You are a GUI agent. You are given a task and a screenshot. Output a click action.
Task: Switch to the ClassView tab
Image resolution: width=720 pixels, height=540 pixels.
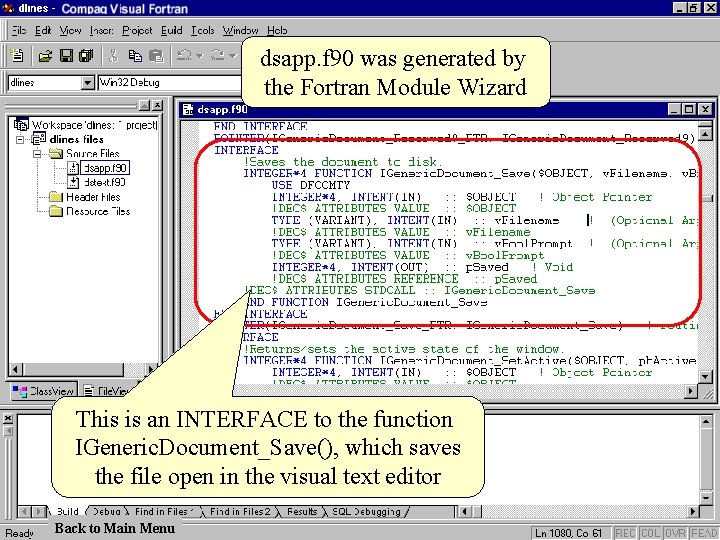point(43,391)
